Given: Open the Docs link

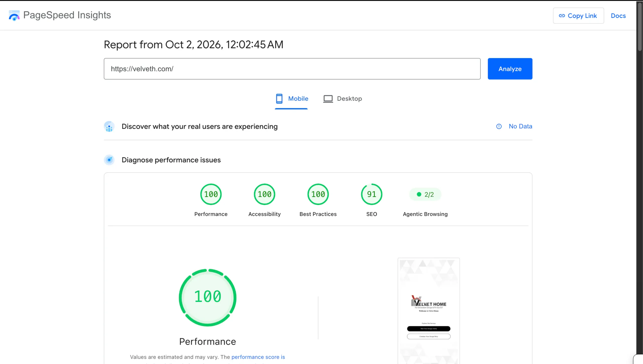Looking at the screenshot, I should (618, 16).
